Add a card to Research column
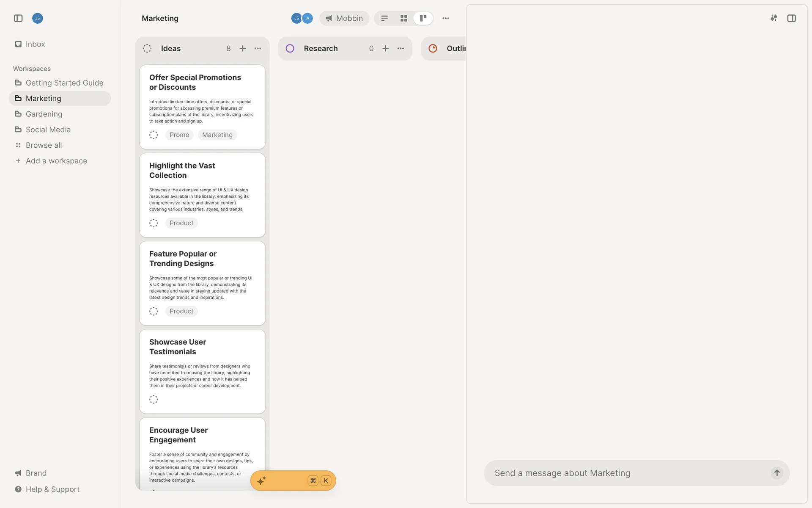 (386, 49)
